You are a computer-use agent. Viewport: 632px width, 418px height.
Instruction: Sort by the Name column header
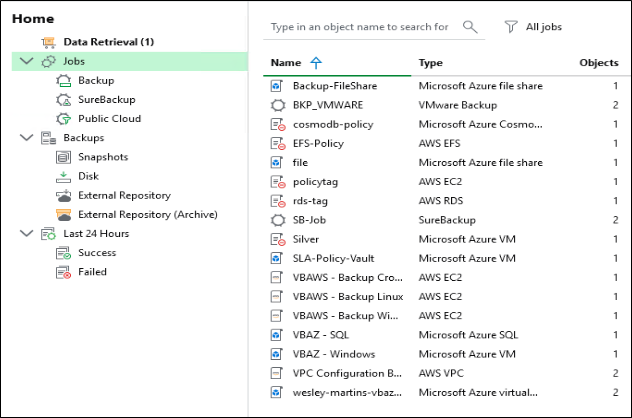[x=286, y=63]
